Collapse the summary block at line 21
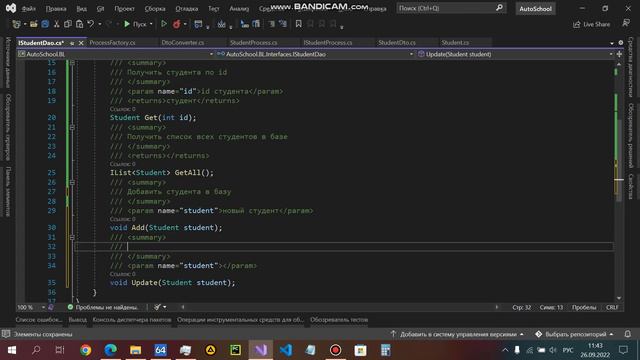This screenshot has height=360, width=640. coord(72,127)
